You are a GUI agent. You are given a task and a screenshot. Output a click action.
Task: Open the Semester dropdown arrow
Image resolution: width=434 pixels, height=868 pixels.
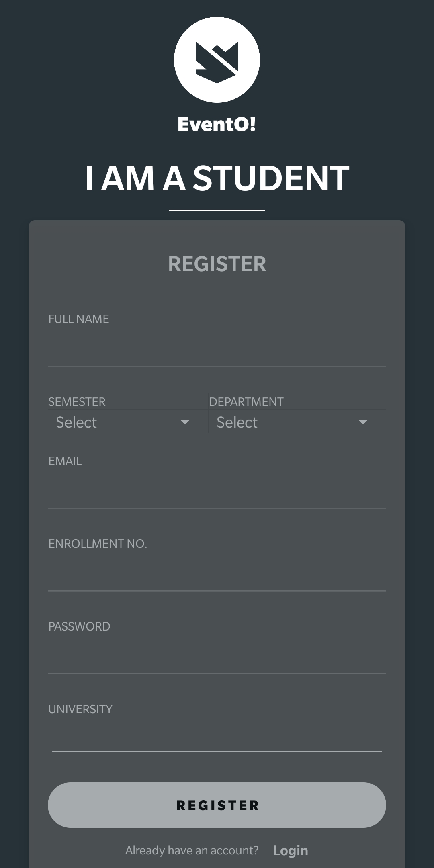pyautogui.click(x=185, y=422)
